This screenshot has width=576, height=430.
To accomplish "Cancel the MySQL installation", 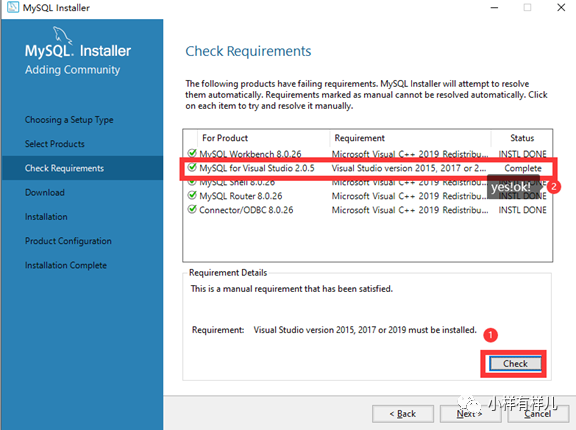I will tap(538, 414).
